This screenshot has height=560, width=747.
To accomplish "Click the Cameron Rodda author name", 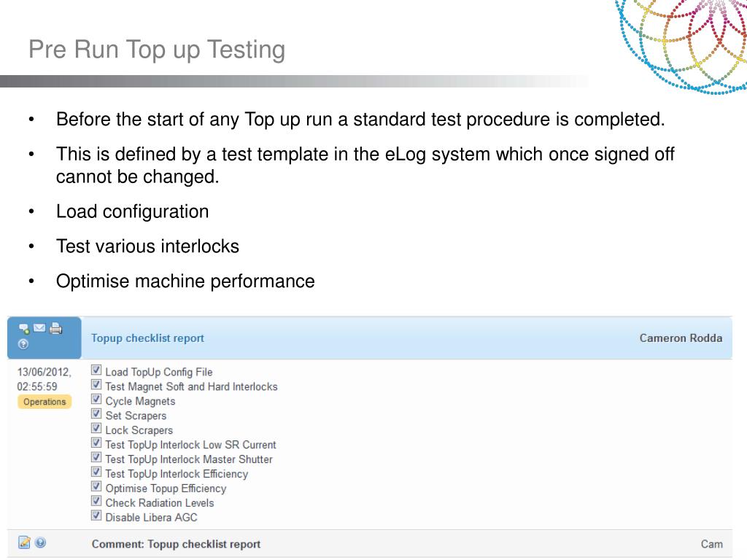I will click(681, 338).
